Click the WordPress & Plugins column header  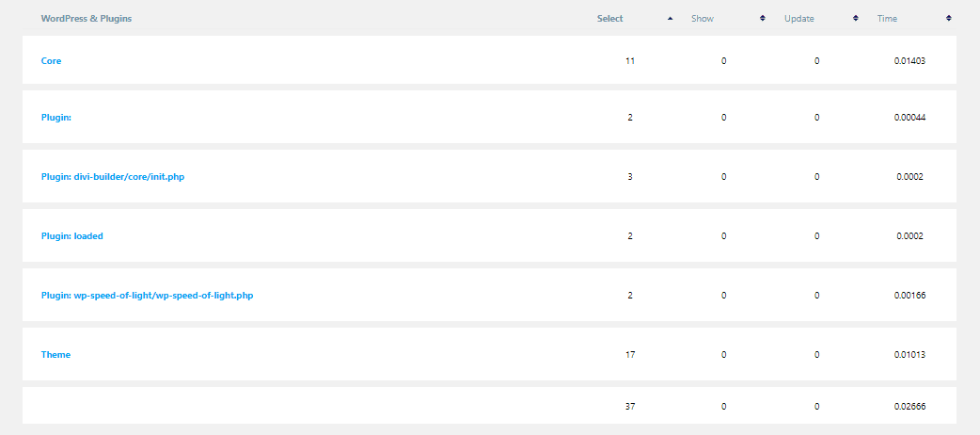pyautogui.click(x=87, y=19)
